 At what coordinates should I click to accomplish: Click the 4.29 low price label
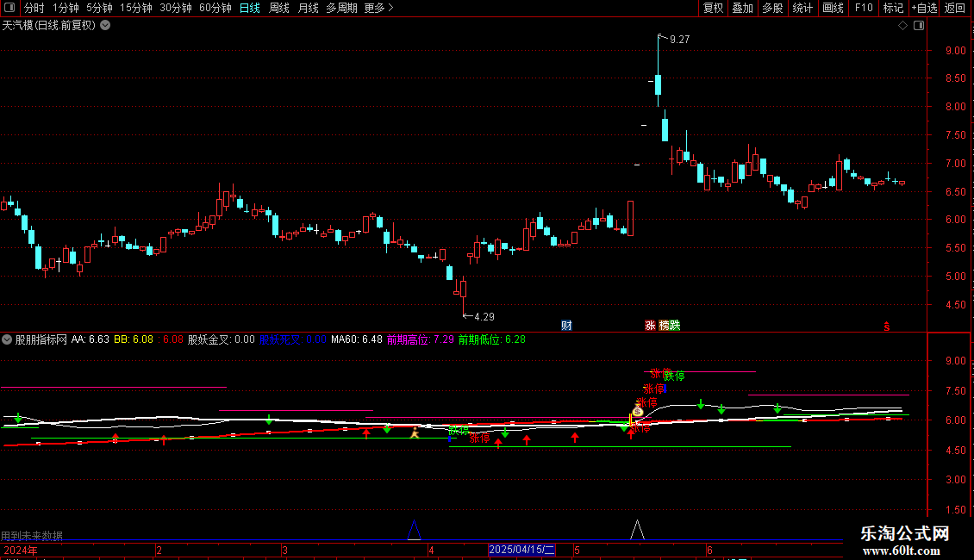pyautogui.click(x=484, y=317)
